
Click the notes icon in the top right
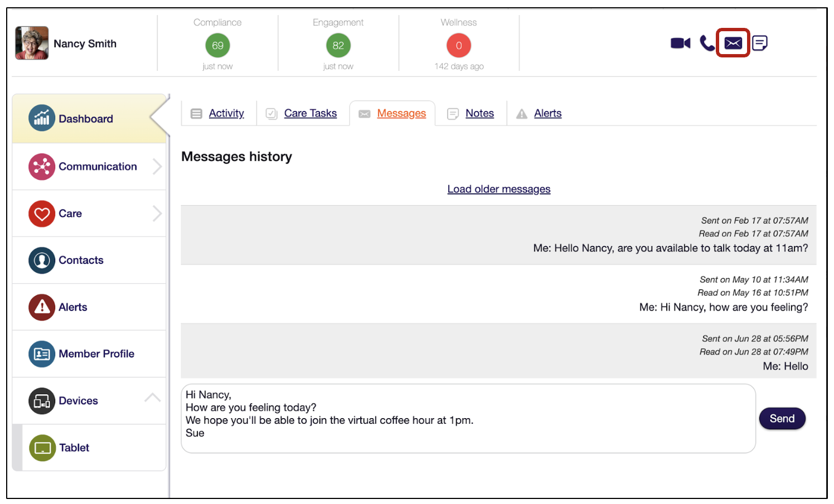(759, 43)
